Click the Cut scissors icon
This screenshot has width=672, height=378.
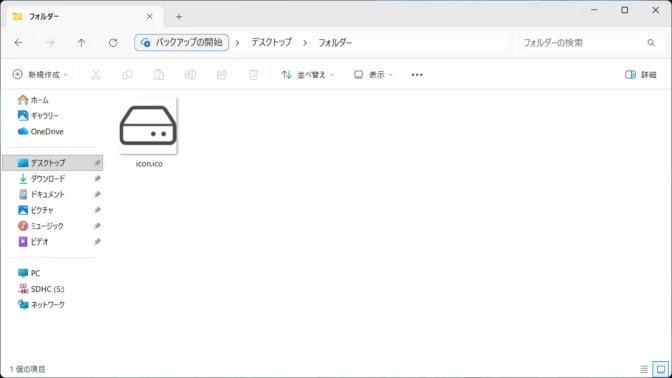(96, 75)
